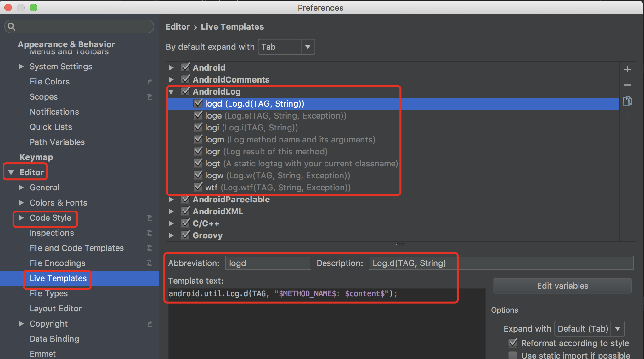Expand the Colors & Fonts node
Viewport: 644px width, 359px height.
click(x=21, y=203)
